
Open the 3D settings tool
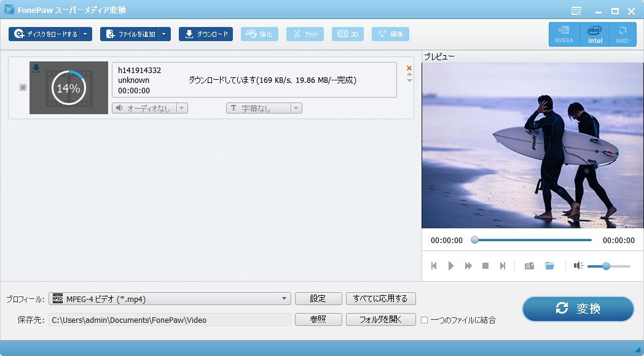click(348, 34)
